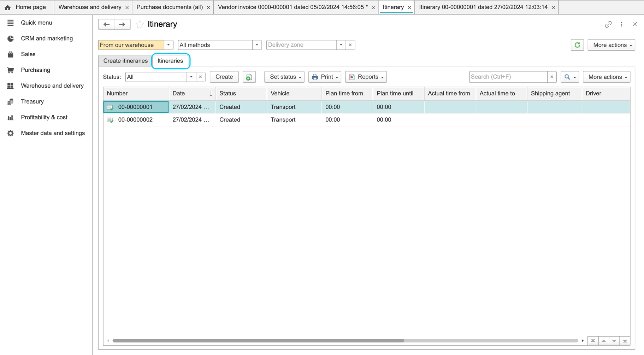Expand the From our warehouse dropdown
Screen dimensions: 644x355
[169, 45]
